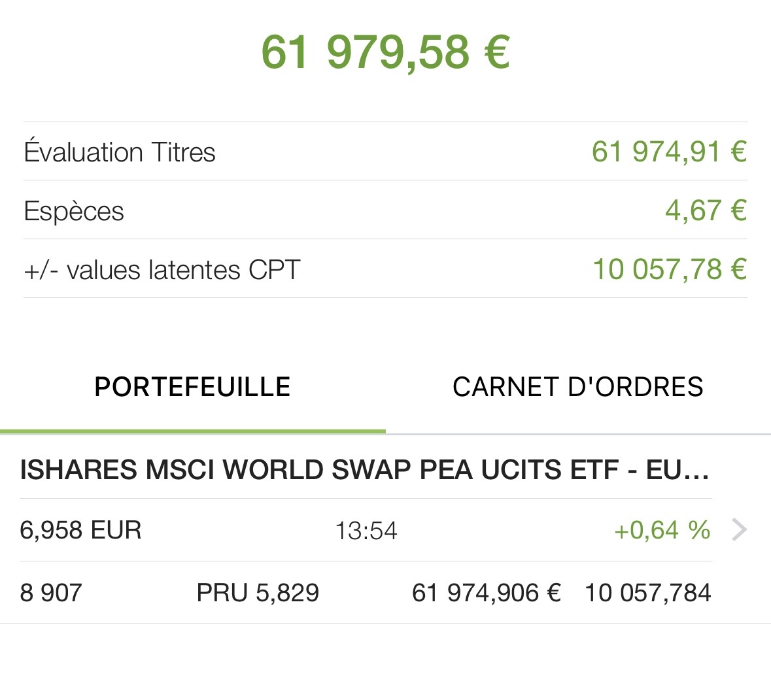The image size is (771, 700).
Task: Switch to the PORTEFEUILLE tab
Action: [192, 387]
